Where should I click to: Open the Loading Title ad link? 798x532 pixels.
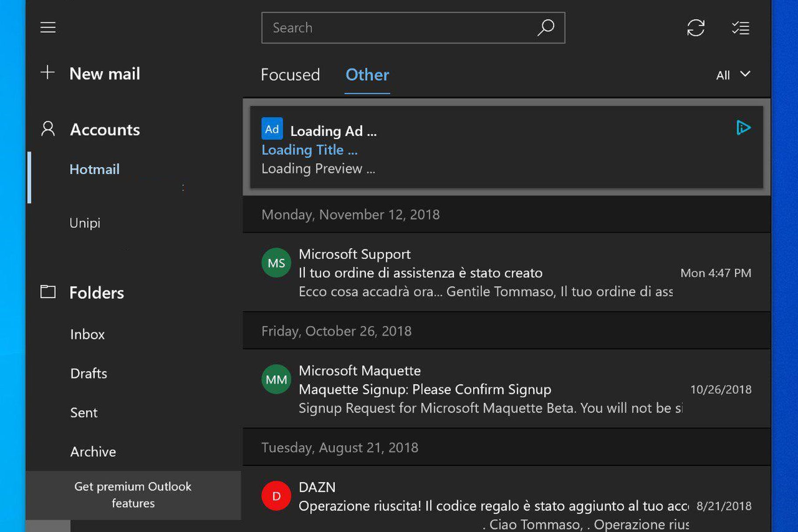tap(309, 150)
